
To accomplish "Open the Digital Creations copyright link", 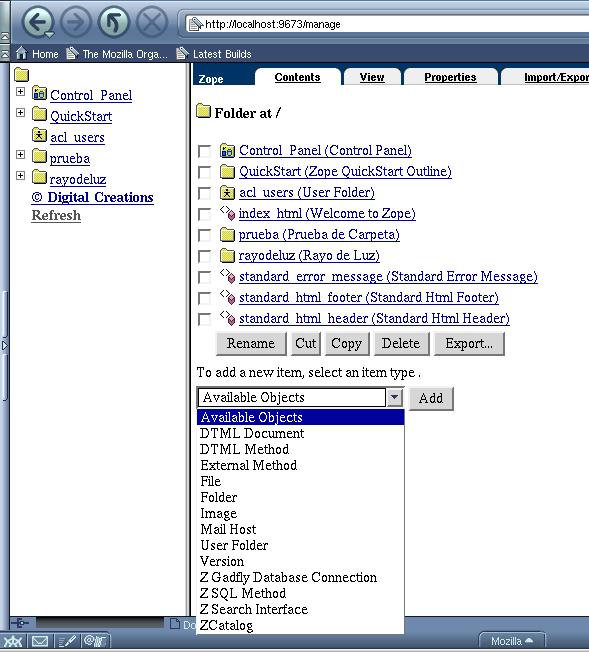I will pyautogui.click(x=92, y=197).
